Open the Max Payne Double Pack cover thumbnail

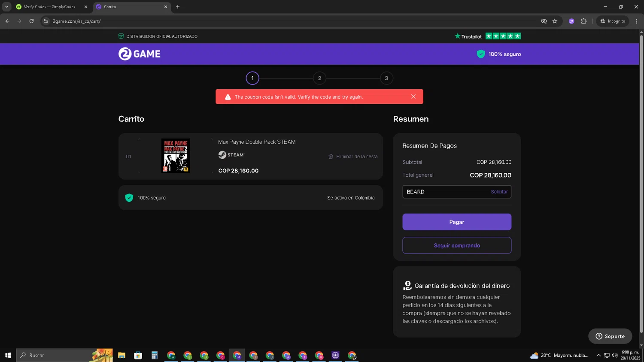[176, 156]
